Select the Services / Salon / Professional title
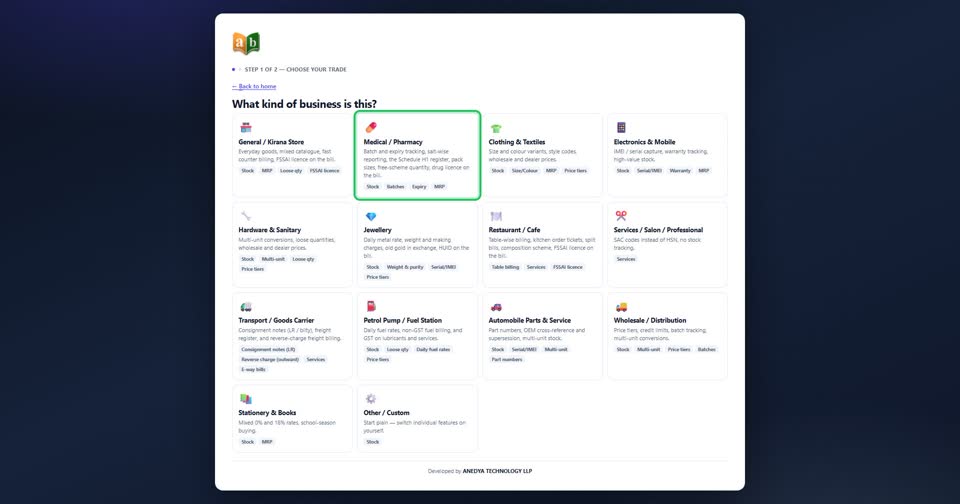The height and width of the screenshot is (504, 960). 659,230
